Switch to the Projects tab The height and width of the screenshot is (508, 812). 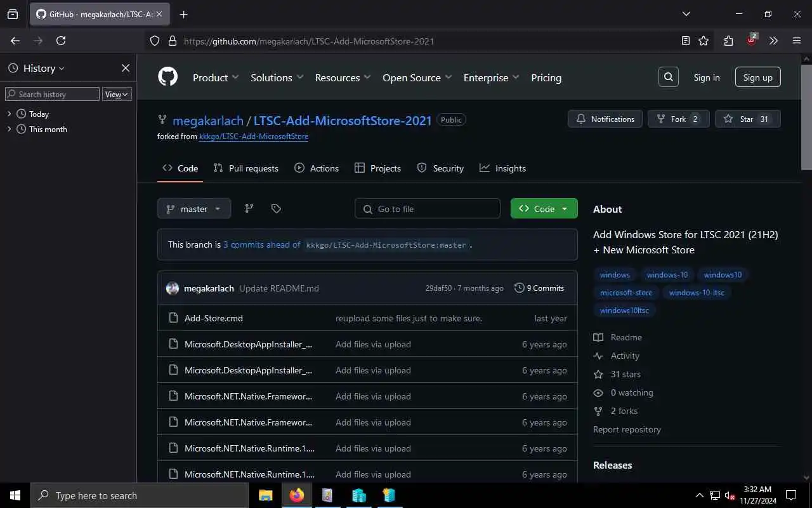[377, 168]
